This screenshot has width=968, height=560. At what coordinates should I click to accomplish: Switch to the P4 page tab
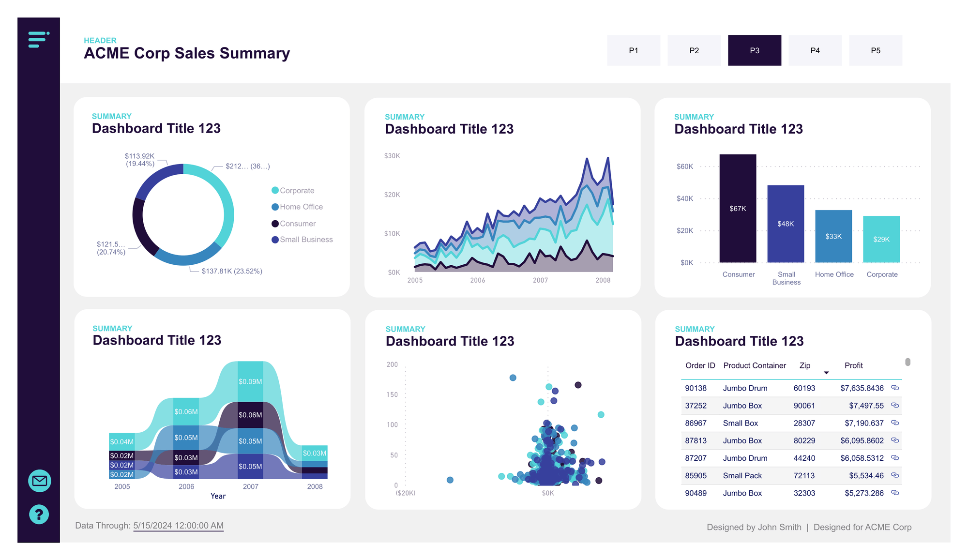pyautogui.click(x=815, y=50)
